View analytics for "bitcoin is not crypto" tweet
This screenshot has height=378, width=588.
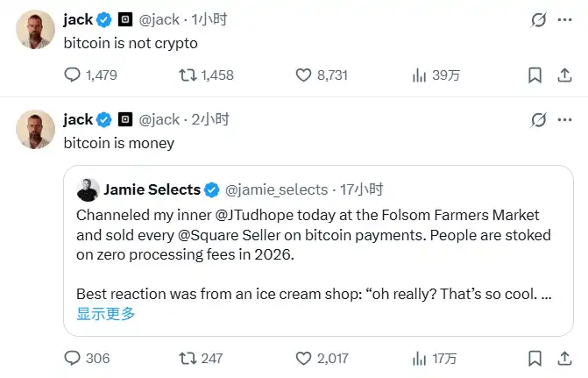tap(420, 75)
